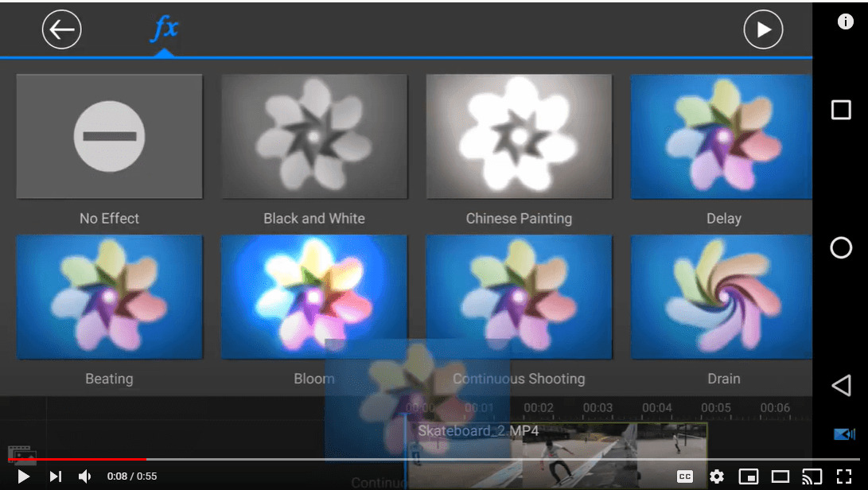Click the 00:03 timeline ruler mark
868x490 pixels.
pyautogui.click(x=597, y=408)
